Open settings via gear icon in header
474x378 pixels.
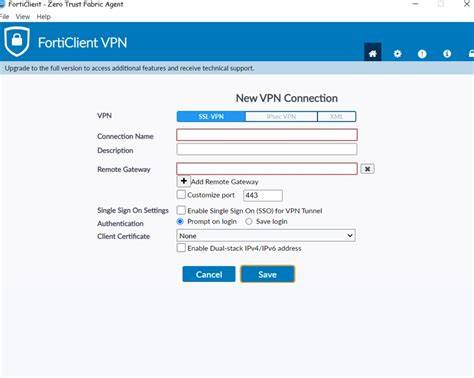click(397, 54)
